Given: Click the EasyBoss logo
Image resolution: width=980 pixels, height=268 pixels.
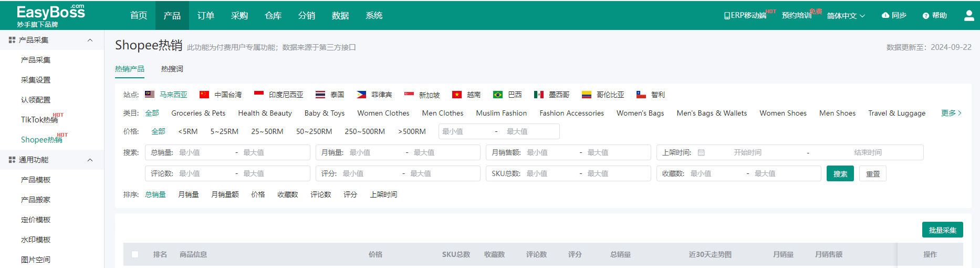Looking at the screenshot, I should point(50,16).
